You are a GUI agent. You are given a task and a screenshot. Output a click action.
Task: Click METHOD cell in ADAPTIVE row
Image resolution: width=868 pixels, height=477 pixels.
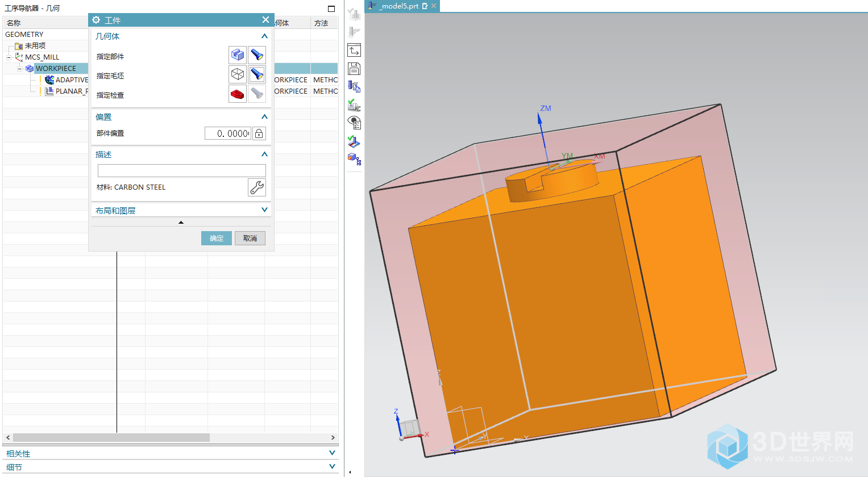point(325,80)
